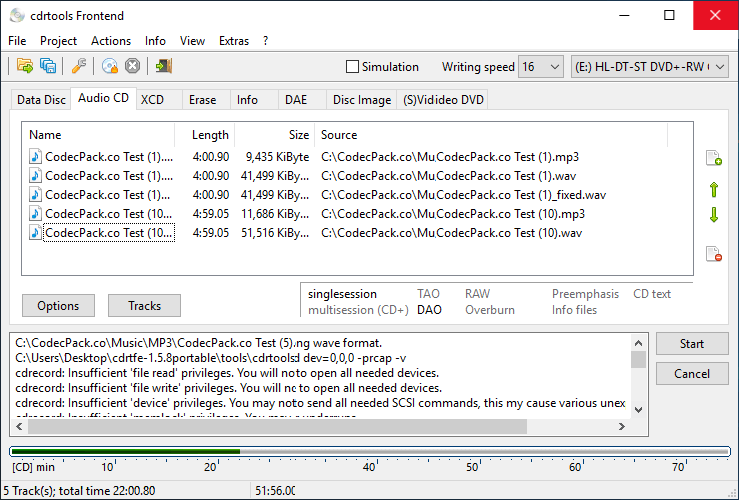The image size is (739, 500).
Task: Click the Overburn label
Action: (x=490, y=310)
